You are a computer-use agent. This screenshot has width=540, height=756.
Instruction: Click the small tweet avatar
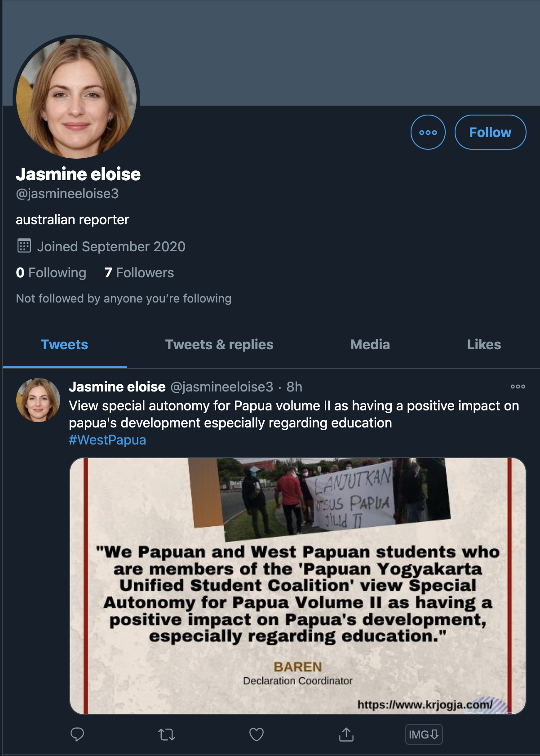point(38,400)
